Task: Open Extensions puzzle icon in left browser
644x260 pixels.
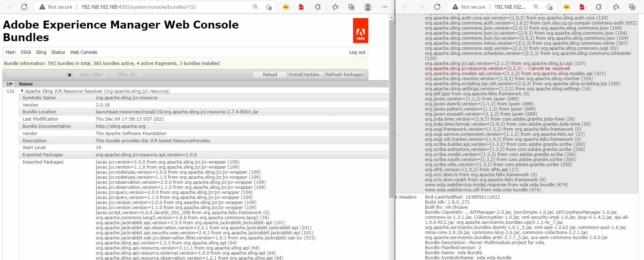Action: (318, 7)
